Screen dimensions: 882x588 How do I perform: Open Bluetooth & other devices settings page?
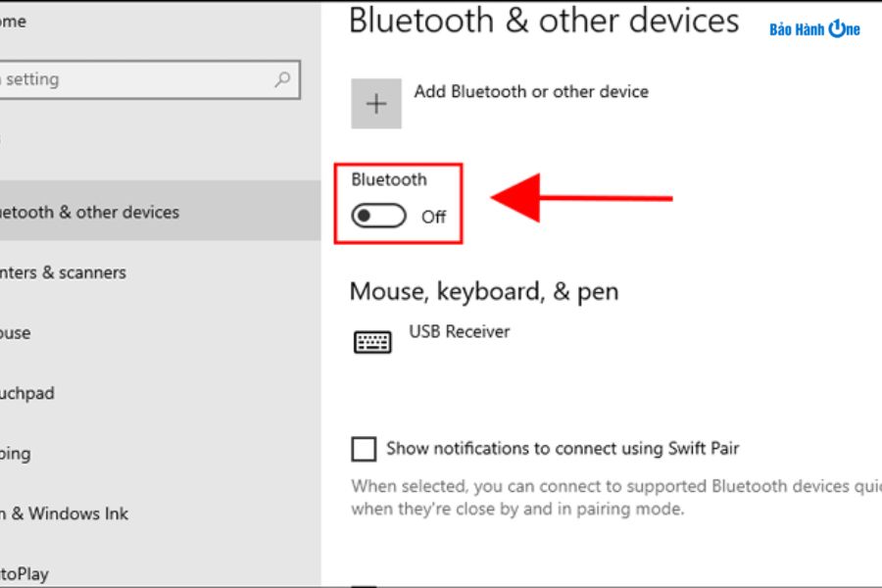[90, 212]
